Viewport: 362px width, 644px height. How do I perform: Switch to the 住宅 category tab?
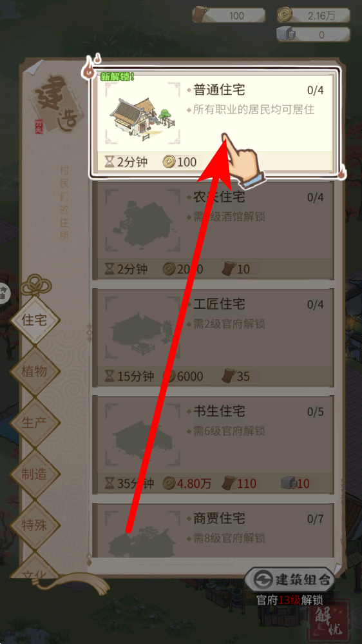[35, 320]
